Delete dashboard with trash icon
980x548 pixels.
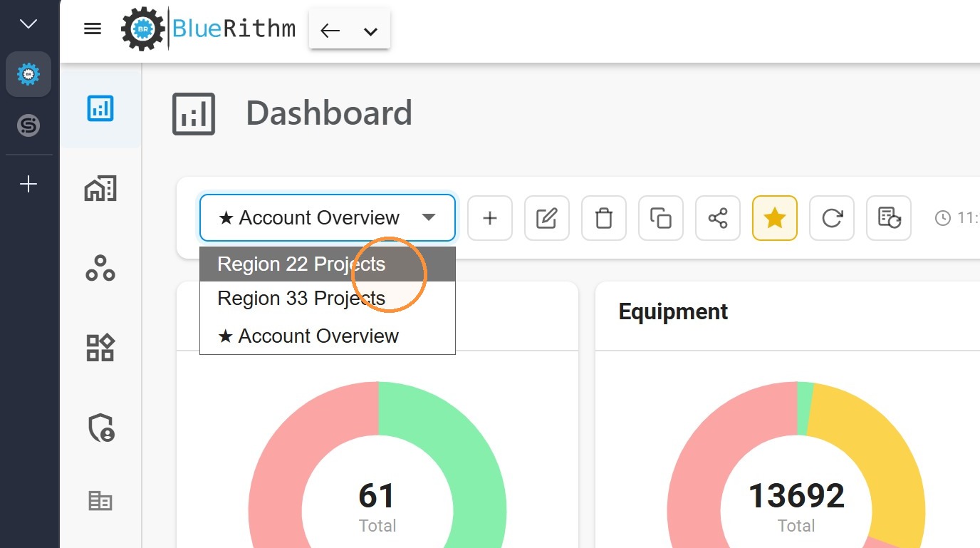click(604, 218)
